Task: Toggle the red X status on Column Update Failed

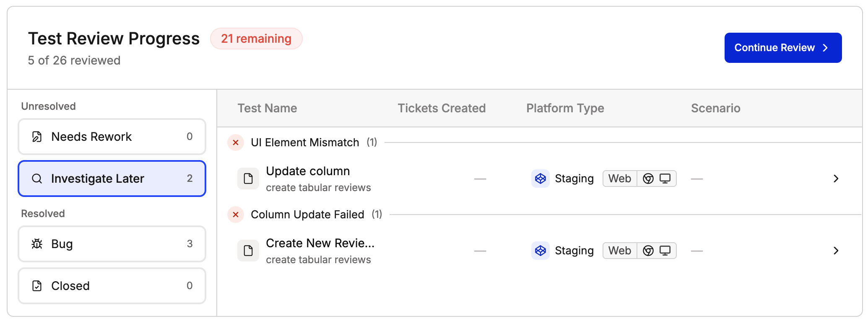Action: (x=236, y=215)
